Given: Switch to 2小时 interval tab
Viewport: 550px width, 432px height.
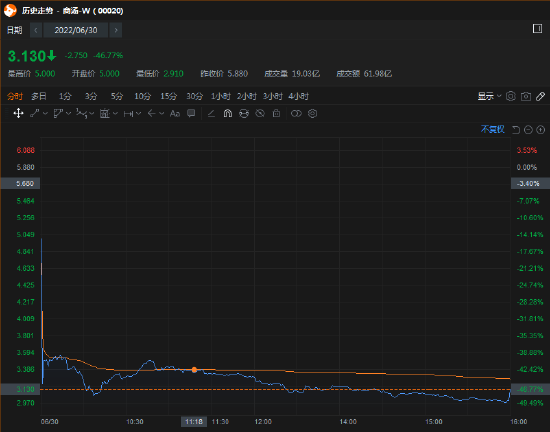Looking at the screenshot, I should (x=247, y=96).
